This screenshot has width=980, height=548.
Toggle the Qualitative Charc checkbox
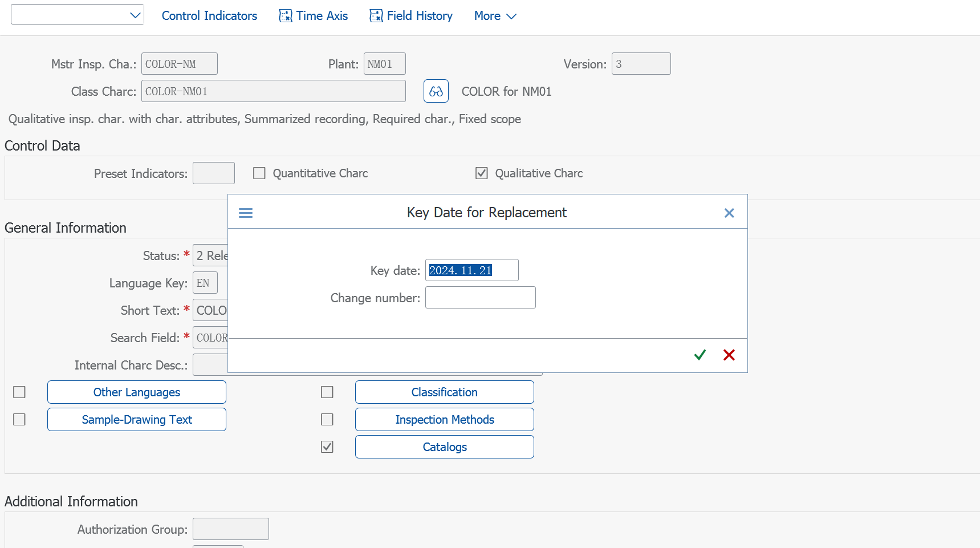pyautogui.click(x=482, y=173)
